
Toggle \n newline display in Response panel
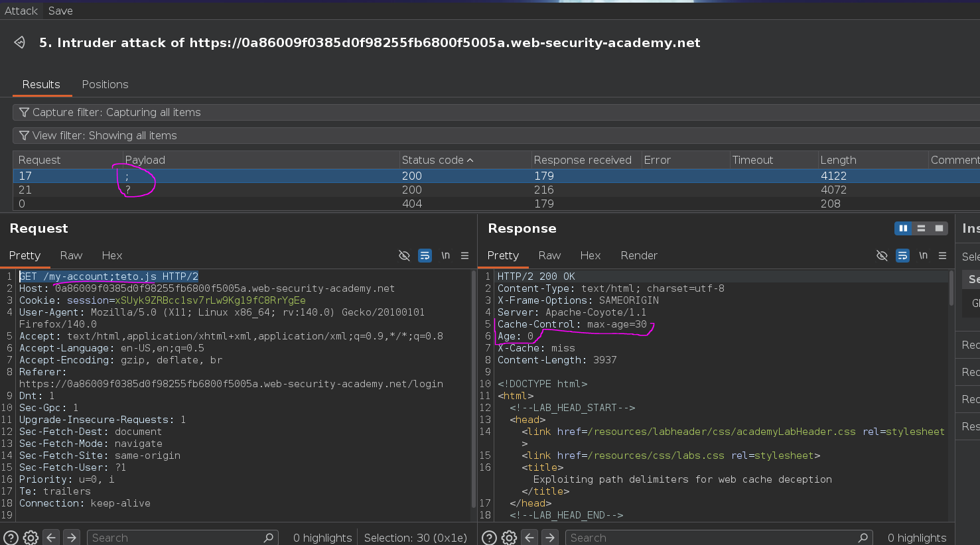point(923,255)
